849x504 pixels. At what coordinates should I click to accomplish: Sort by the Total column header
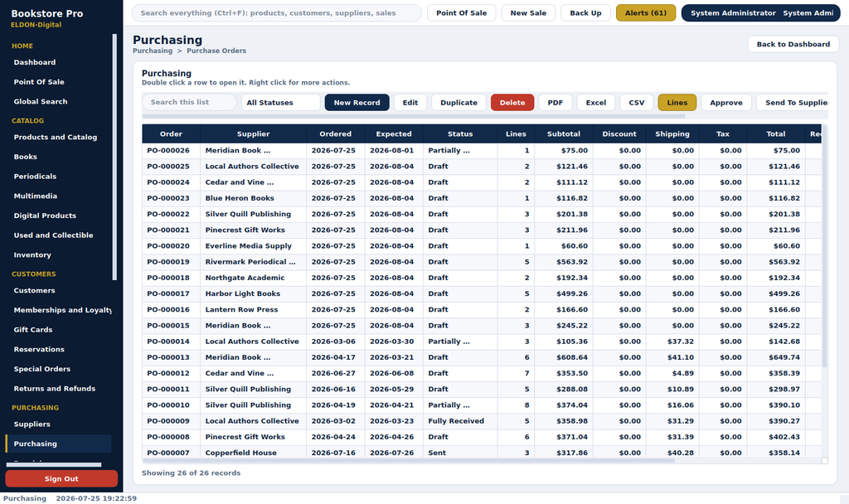point(776,133)
